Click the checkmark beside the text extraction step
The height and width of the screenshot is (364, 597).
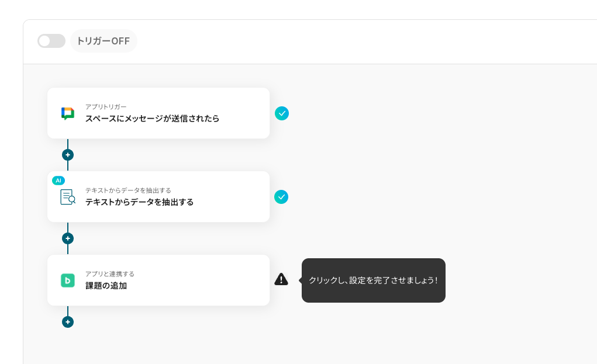coord(281,197)
